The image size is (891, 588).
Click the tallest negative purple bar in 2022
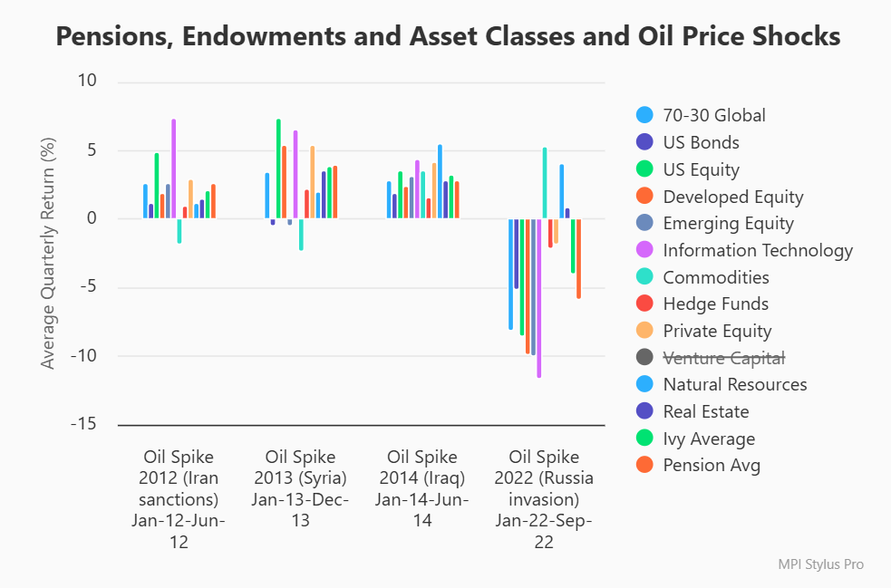tap(539, 299)
